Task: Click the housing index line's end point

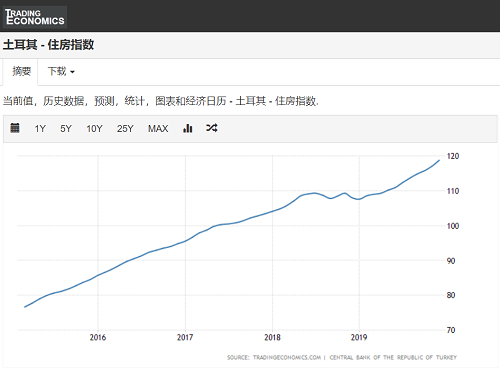Action: click(439, 161)
